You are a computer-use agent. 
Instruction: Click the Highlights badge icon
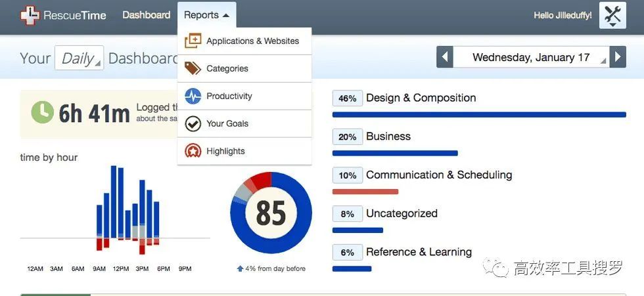pos(193,151)
